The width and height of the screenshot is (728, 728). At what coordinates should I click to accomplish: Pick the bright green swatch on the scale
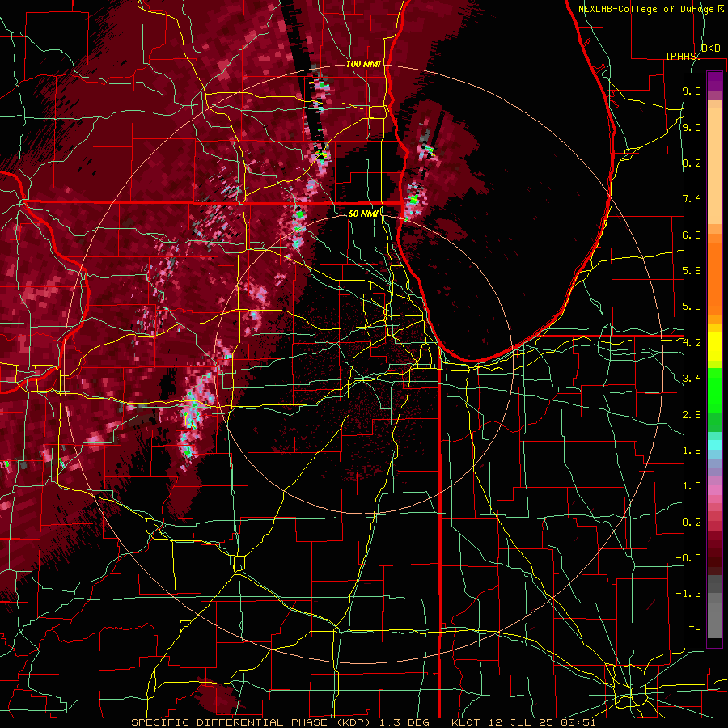click(714, 391)
